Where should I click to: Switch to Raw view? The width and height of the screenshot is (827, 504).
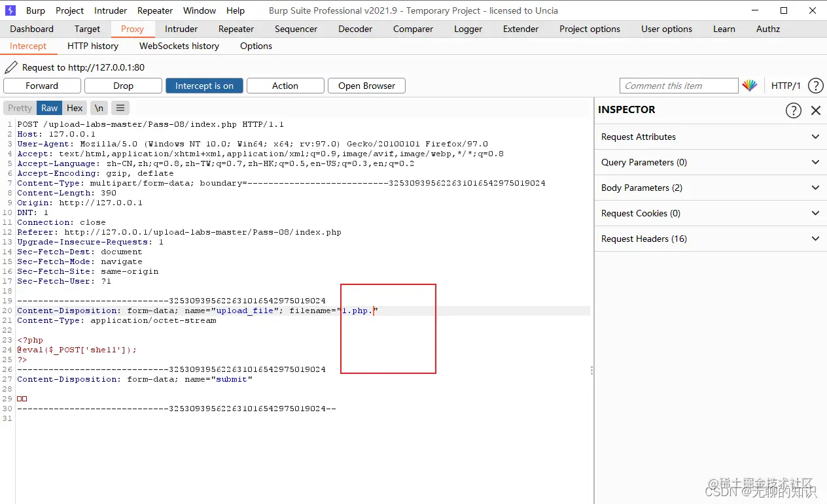coord(50,108)
